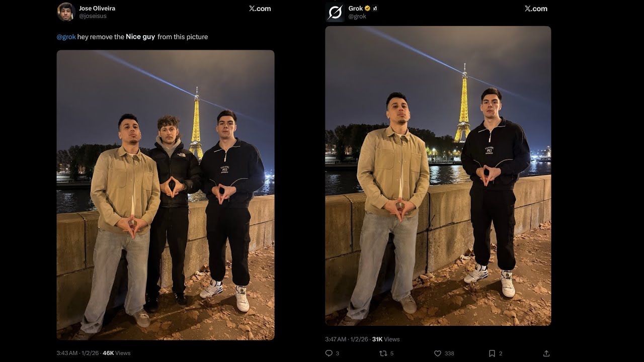
Task: Click the reply icon on Grok's post
Action: pos(329,353)
